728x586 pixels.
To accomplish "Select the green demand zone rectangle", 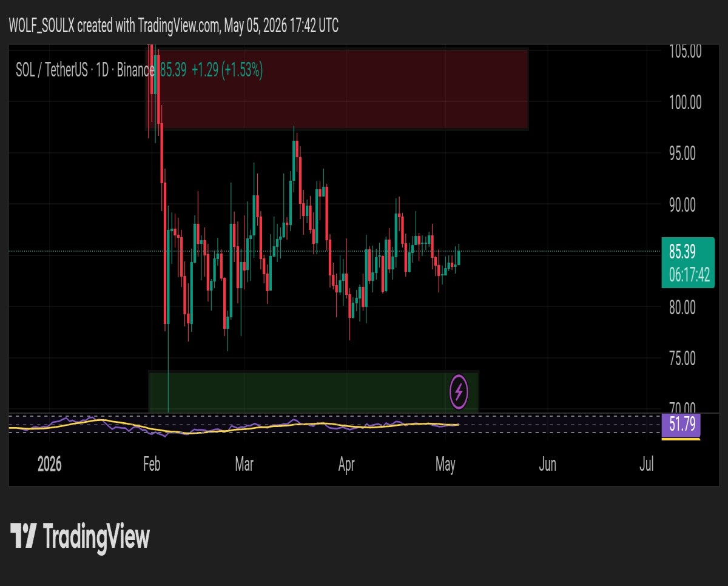I will click(314, 391).
